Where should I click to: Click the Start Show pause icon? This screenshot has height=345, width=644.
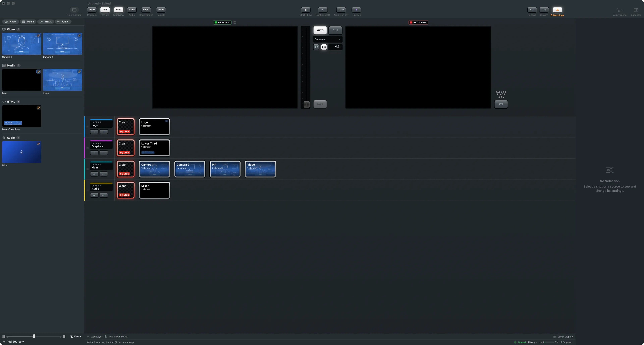tap(306, 10)
